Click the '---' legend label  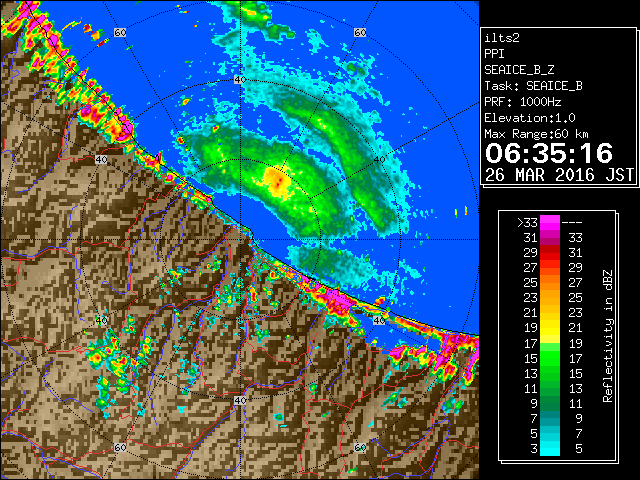[572, 223]
